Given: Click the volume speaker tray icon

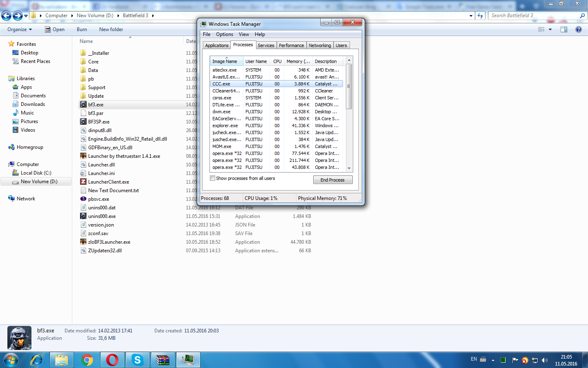Looking at the screenshot, I should [544, 360].
